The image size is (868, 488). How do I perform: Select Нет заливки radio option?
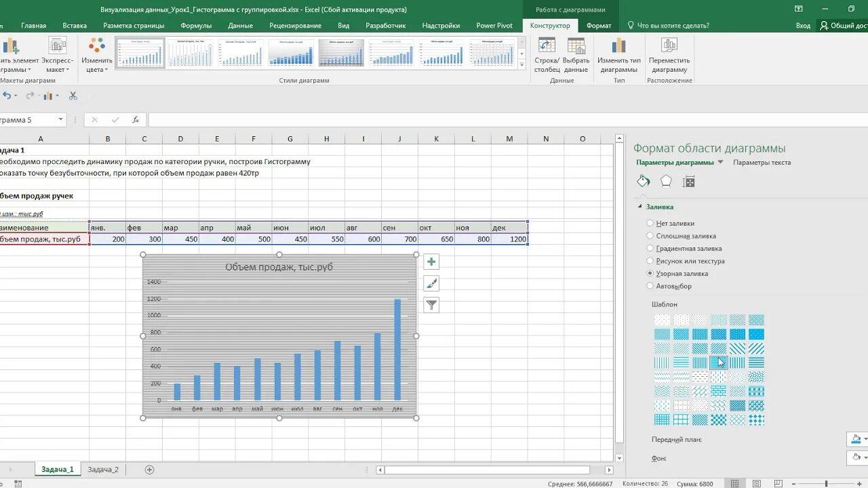point(650,223)
